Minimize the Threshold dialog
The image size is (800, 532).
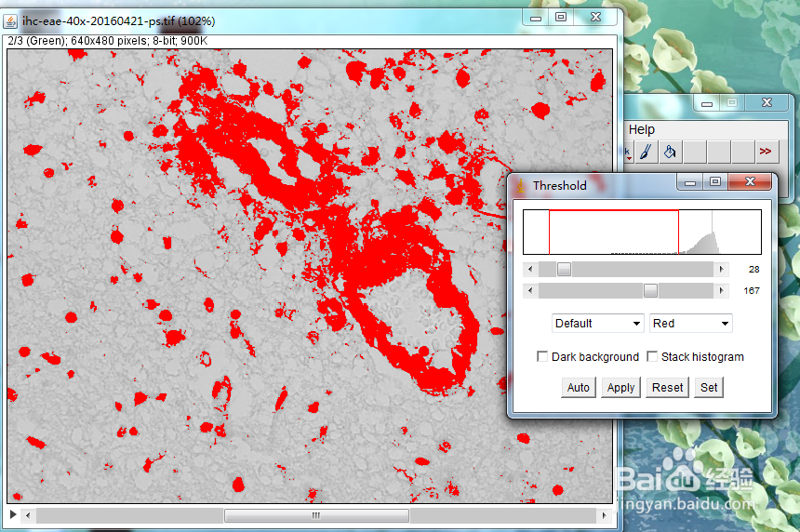[690, 182]
